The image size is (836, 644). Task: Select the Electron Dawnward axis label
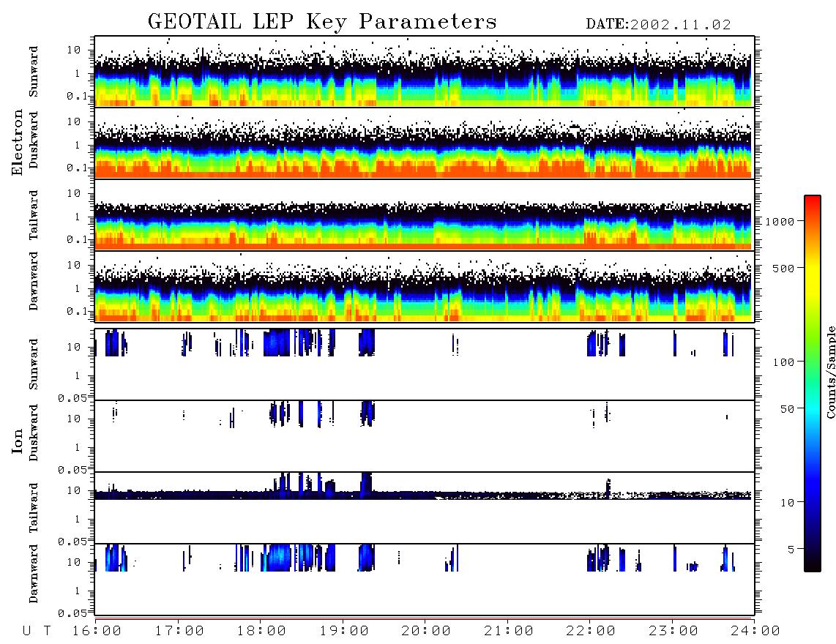[x=34, y=281]
